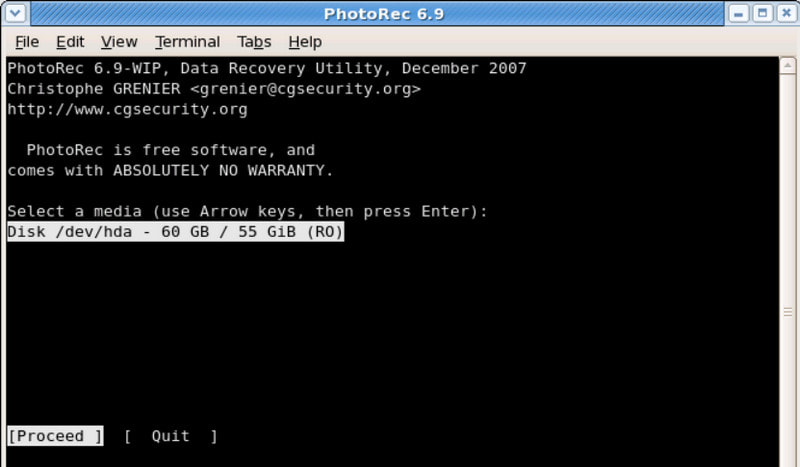Minimize the PhotoRec terminal window
Viewport: 800px width, 467px height.
pyautogui.click(x=738, y=13)
